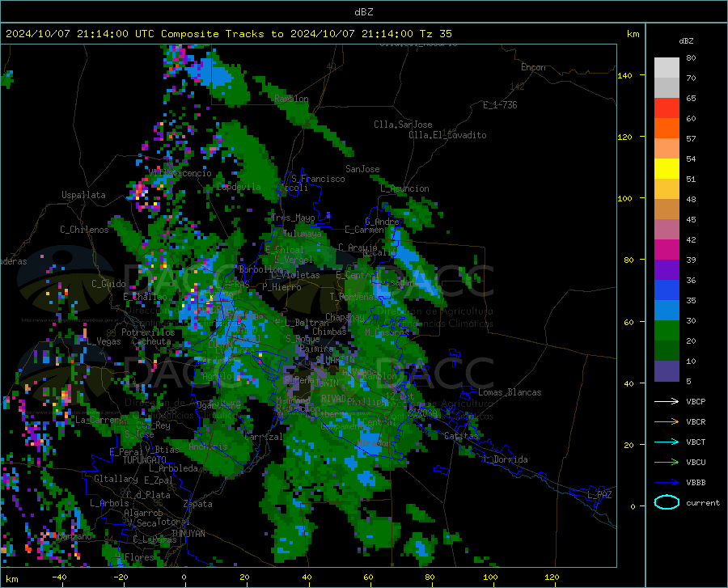The image size is (728, 588).
Task: Click the L_Dorvida place label
Action: point(506,459)
